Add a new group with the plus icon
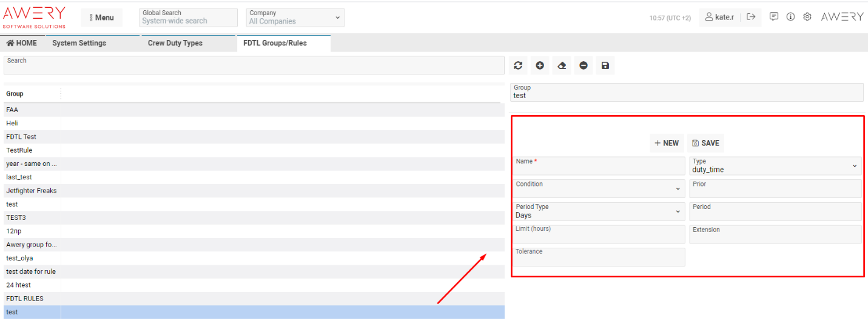 pyautogui.click(x=540, y=65)
